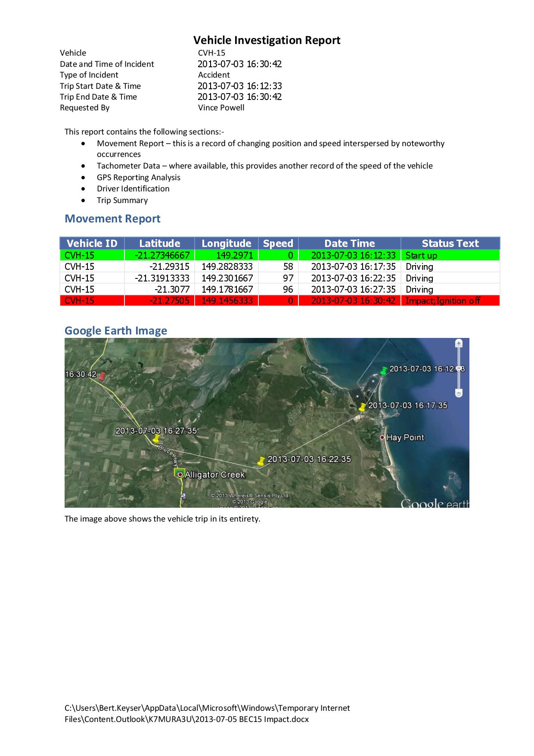Select the green Start up table row
Image resolution: width=534 pixels, height=756 pixels.
(279, 255)
